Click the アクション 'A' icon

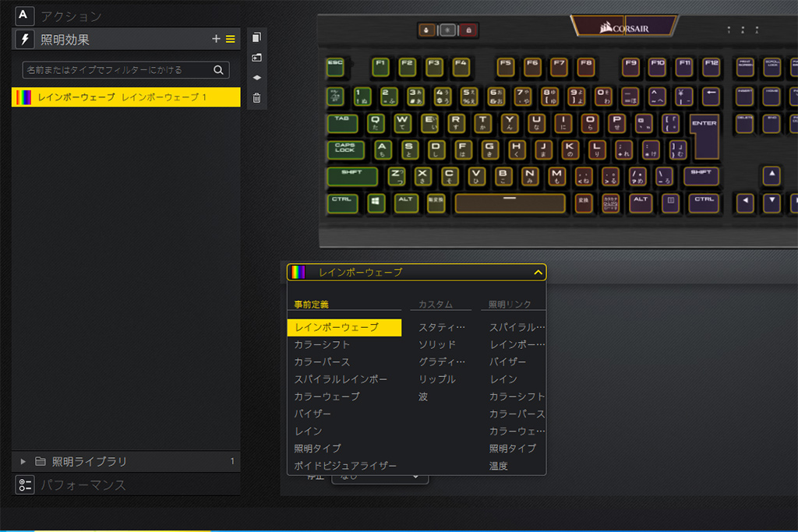click(x=25, y=16)
